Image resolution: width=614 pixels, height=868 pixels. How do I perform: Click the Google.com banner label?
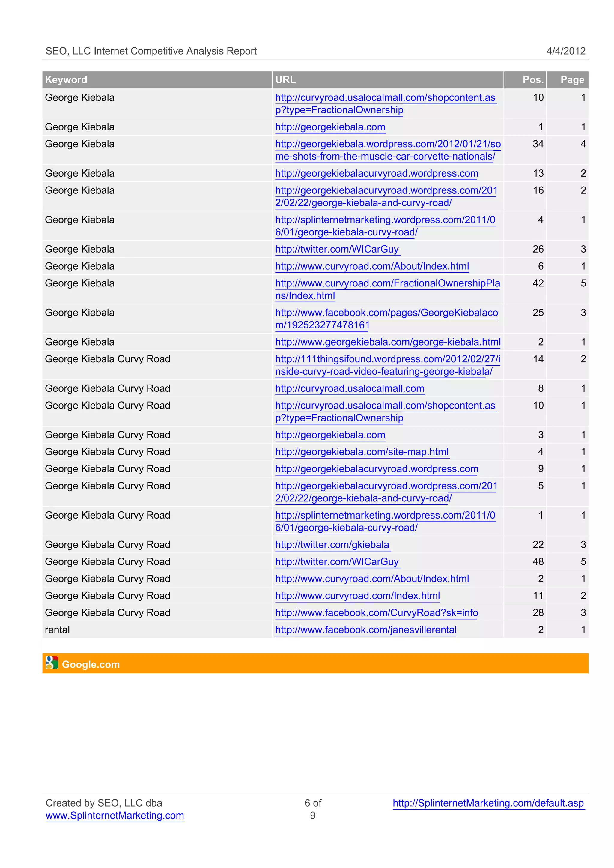91,664
